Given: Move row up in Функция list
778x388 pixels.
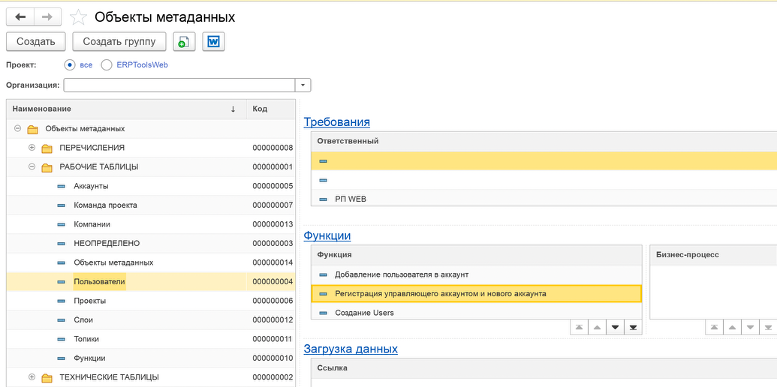Looking at the screenshot, I should tap(597, 327).
